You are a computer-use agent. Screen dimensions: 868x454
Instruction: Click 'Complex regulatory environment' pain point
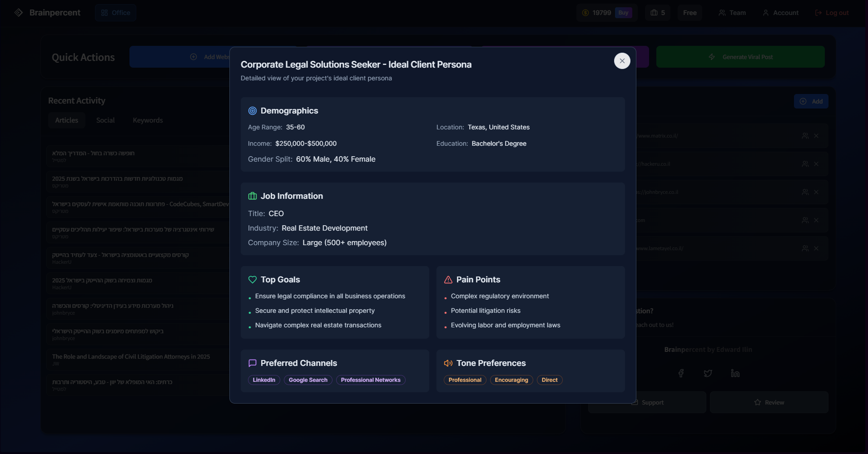tap(500, 296)
